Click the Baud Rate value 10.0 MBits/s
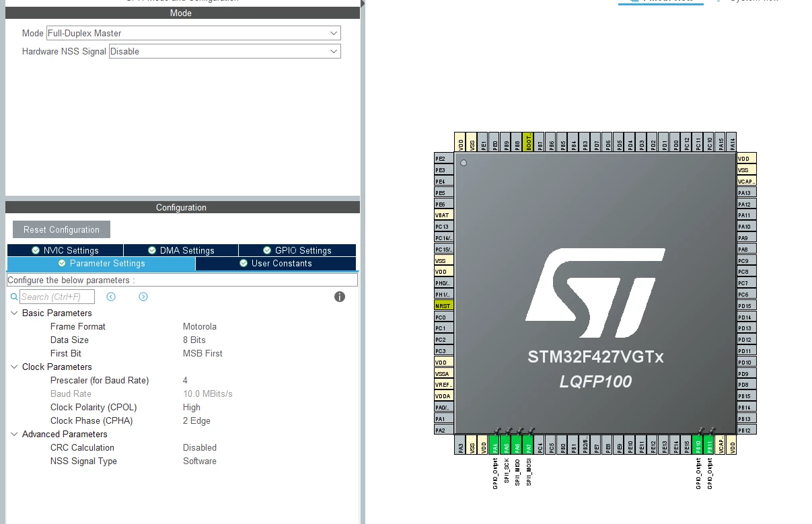Viewport: 812px width, 524px height. coord(208,394)
